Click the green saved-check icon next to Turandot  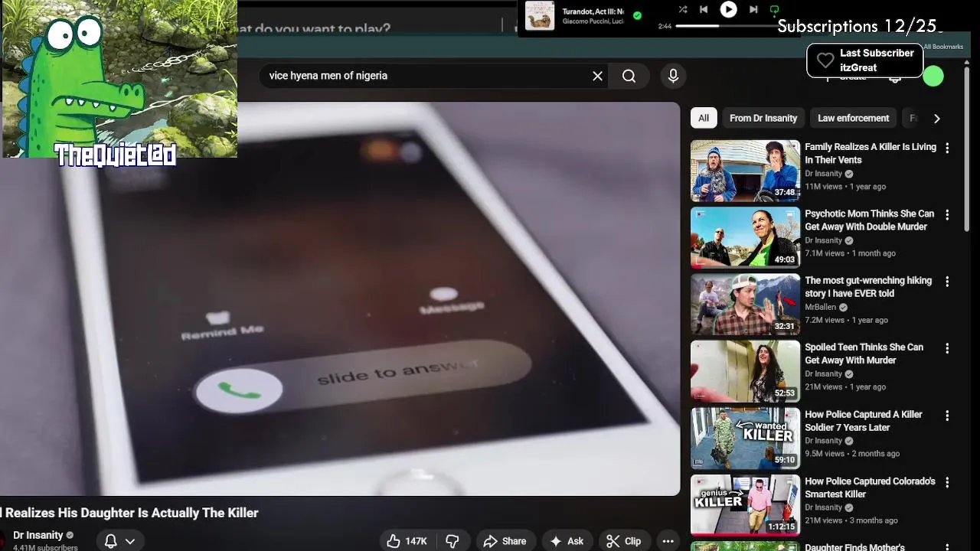637,15
